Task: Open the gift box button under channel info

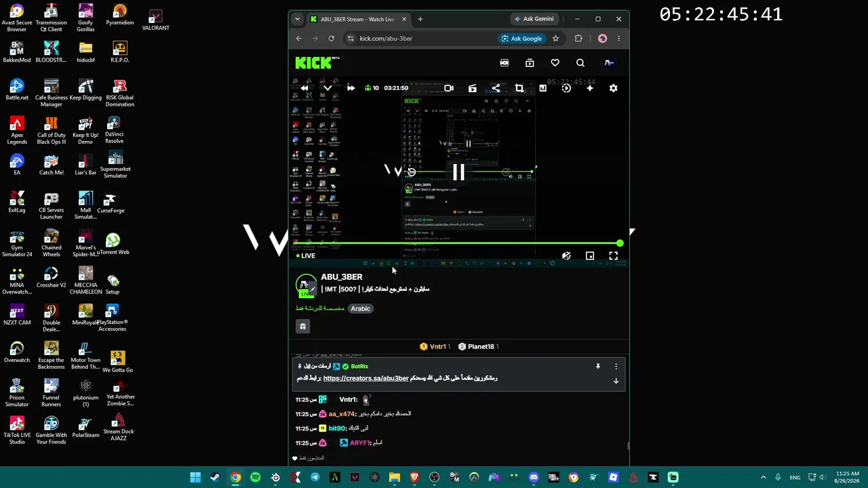Action: (x=303, y=326)
